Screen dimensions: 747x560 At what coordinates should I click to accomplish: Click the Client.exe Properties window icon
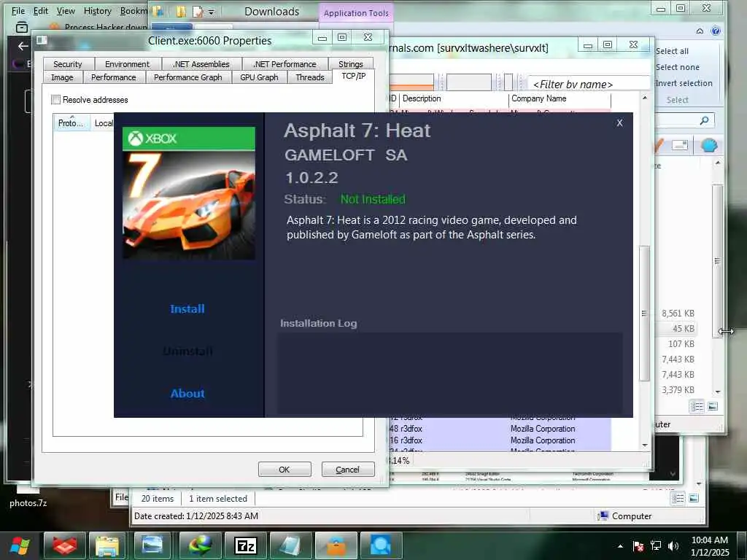click(x=42, y=41)
